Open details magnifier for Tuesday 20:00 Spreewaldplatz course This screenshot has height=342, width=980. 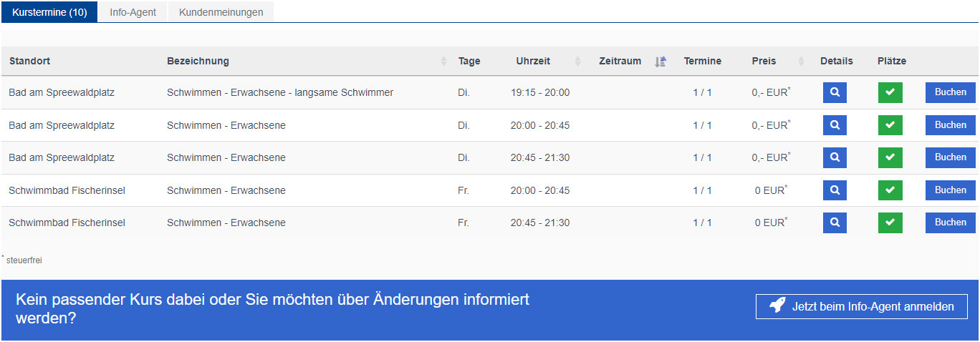click(x=835, y=125)
